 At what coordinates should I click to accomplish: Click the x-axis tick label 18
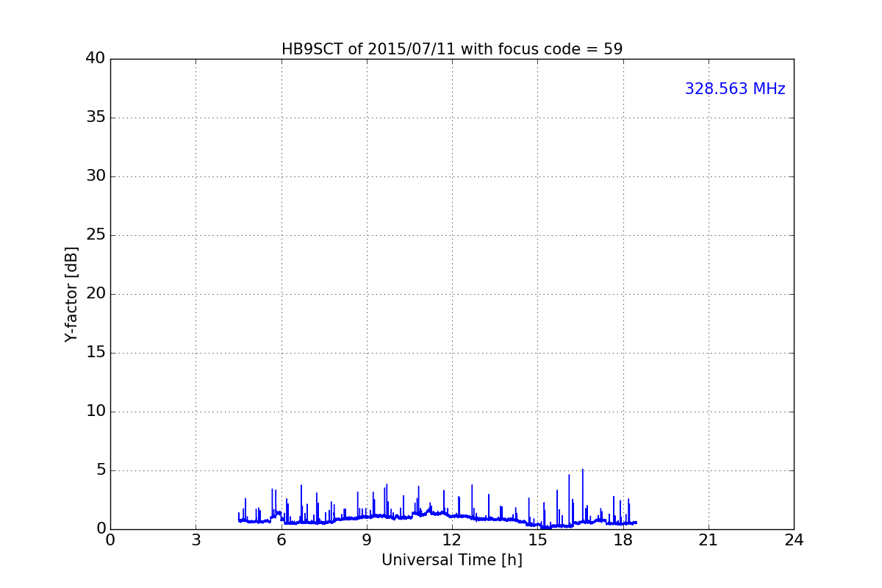pyautogui.click(x=623, y=540)
